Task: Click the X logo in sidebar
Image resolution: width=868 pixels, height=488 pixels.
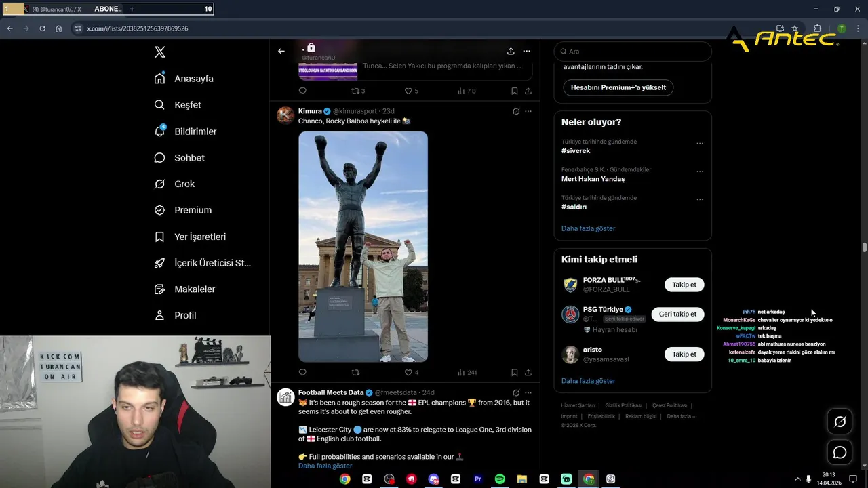Action: [x=160, y=52]
